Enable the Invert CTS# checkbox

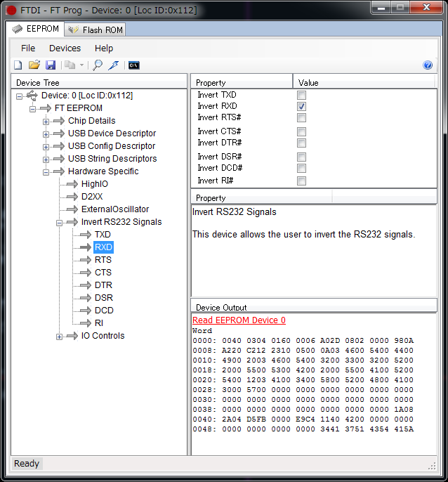[301, 131]
